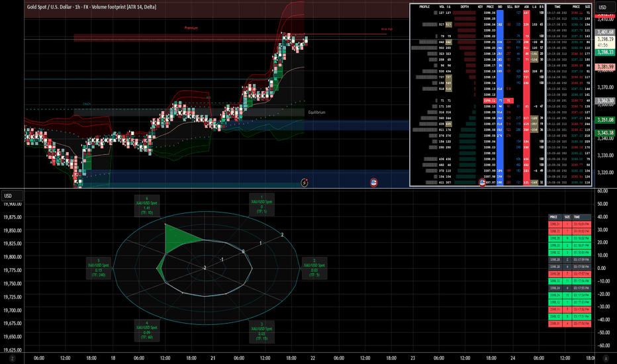Viewport: 617px width, 364px height.
Task: Click the US flag icon below the depth table
Action: click(x=482, y=182)
